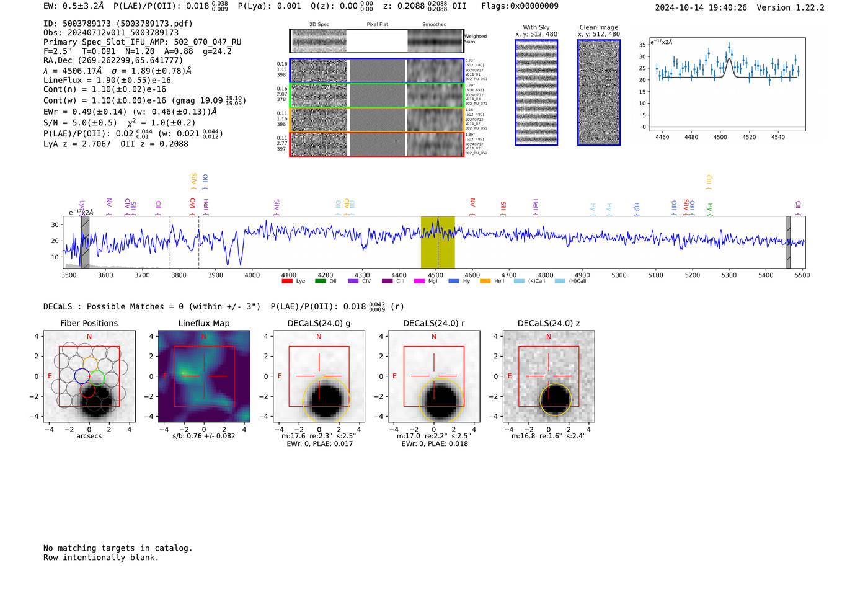Click the 'Smoothed' column header

pos(434,24)
